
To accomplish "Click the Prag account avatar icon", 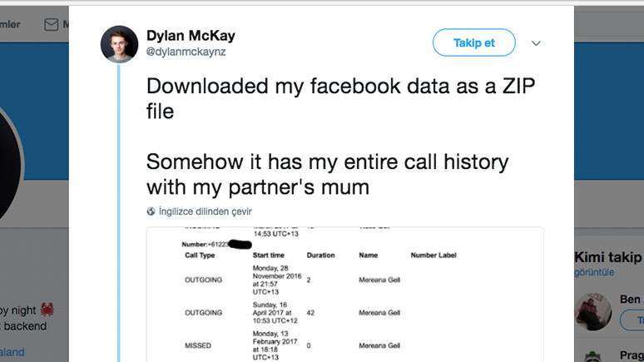I will [x=593, y=355].
